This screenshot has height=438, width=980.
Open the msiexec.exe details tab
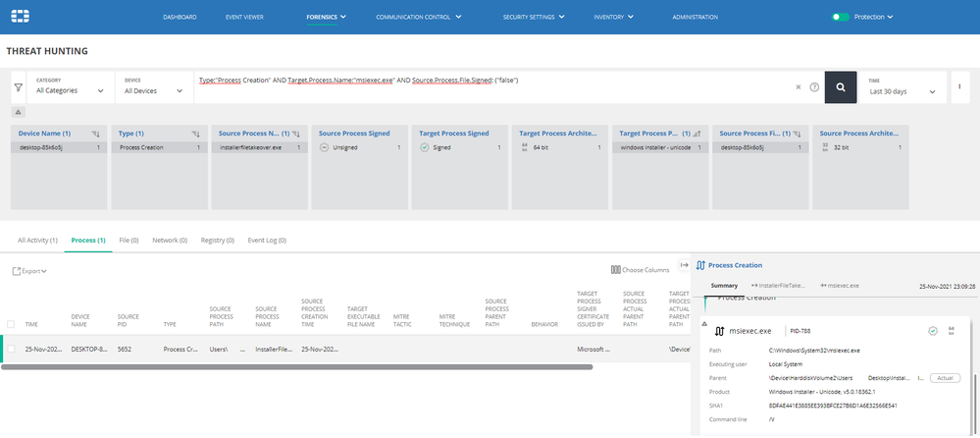(840, 286)
